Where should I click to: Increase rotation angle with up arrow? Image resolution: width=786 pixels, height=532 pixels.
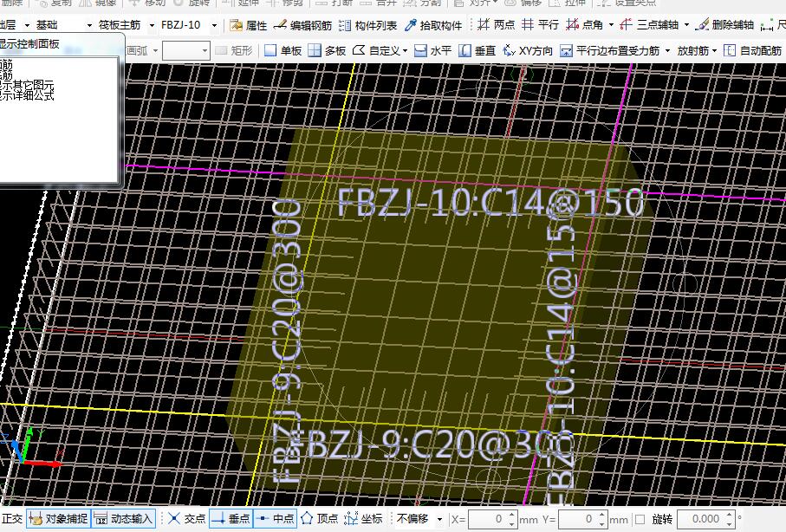pos(730,515)
